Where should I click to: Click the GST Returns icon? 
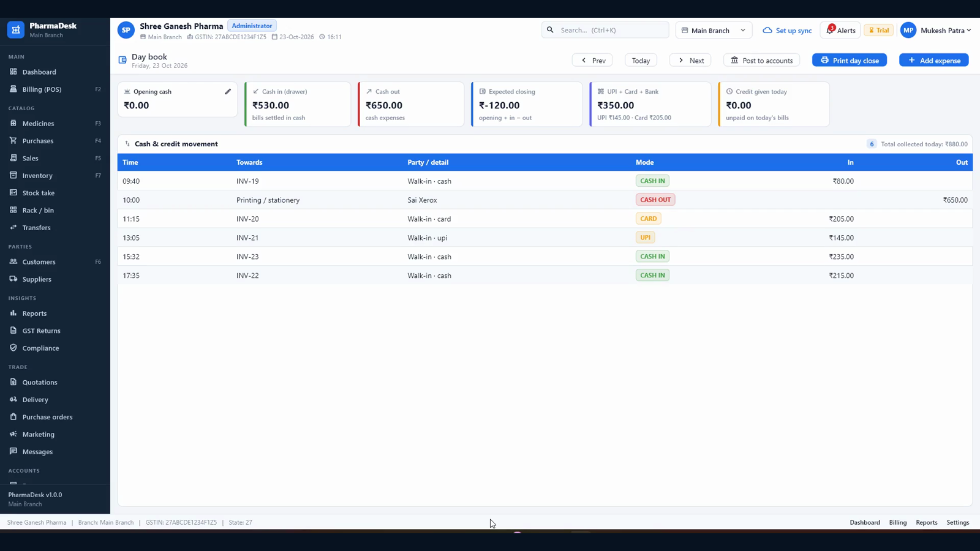13,330
